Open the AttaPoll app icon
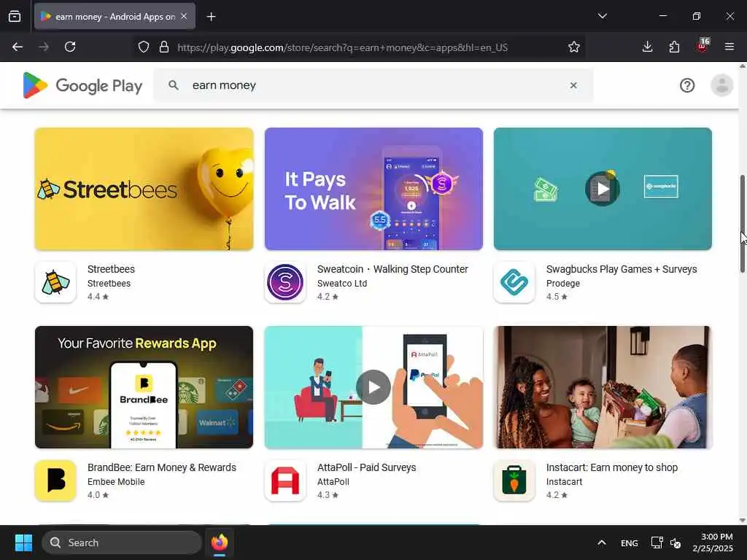Image resolution: width=747 pixels, height=560 pixels. (285, 481)
